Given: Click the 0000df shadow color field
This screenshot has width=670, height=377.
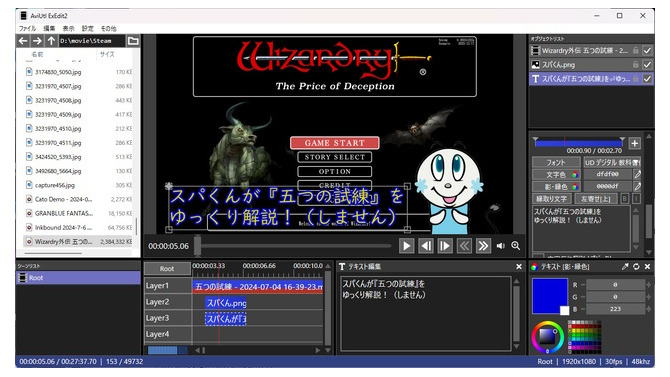Looking at the screenshot, I should click(x=608, y=186).
